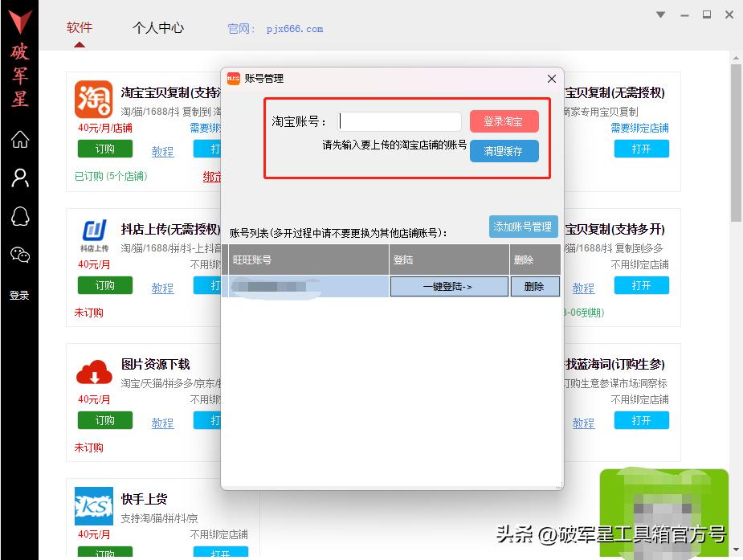
Task: Open the 快手上货 KS icon
Action: (93, 507)
